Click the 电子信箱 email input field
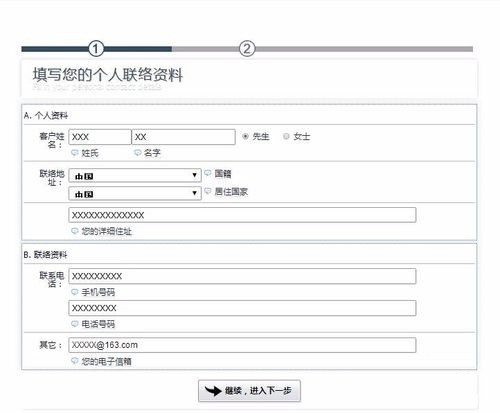This screenshot has width=500, height=413. pyautogui.click(x=242, y=345)
